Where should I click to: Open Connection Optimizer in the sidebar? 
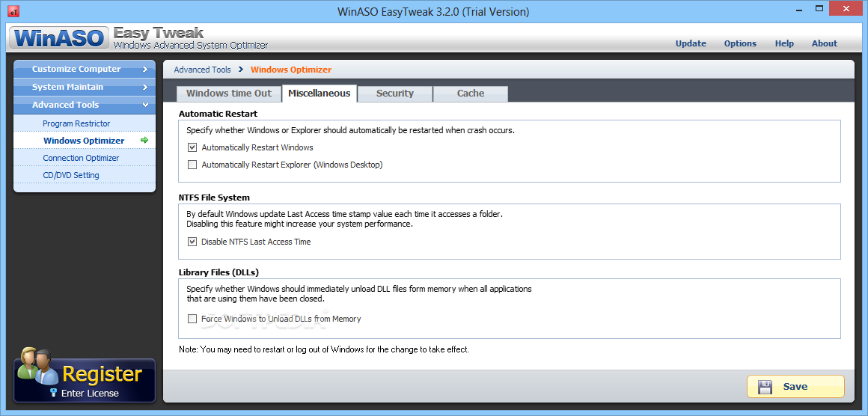(81, 158)
